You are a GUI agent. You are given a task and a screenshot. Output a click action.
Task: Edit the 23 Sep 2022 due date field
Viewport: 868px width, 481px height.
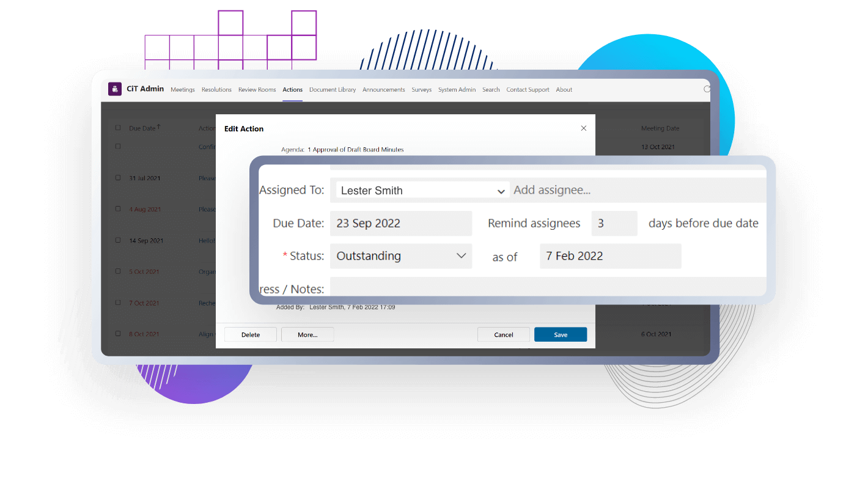click(400, 224)
